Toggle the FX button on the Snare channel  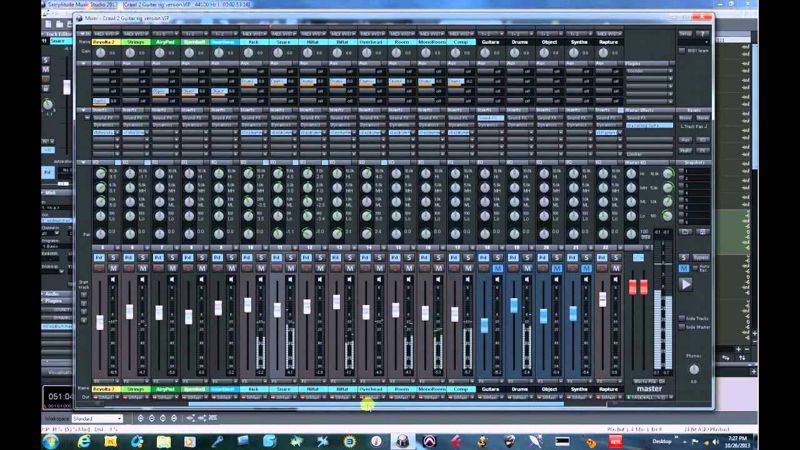click(276, 258)
